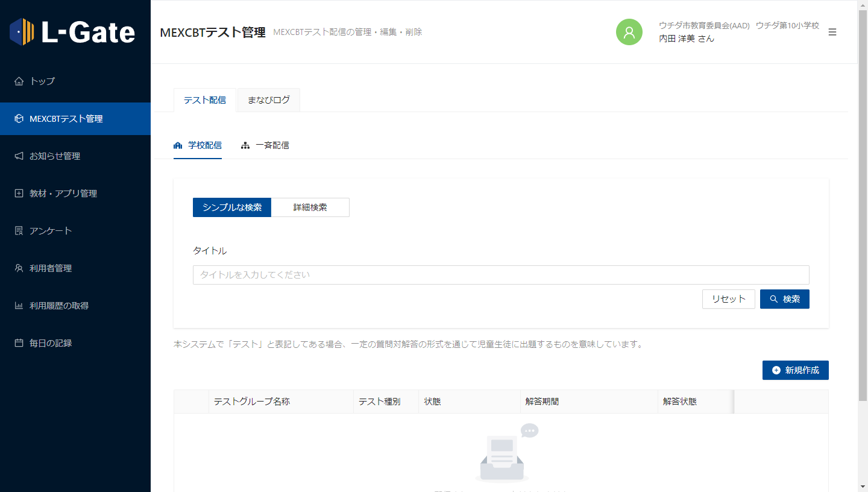Click the テストグループ名称 column header

281,402
